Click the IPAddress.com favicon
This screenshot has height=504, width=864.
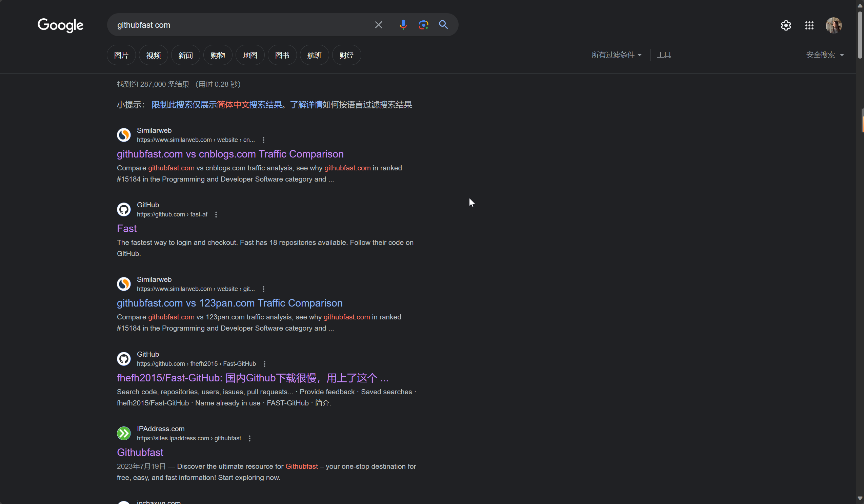123,433
